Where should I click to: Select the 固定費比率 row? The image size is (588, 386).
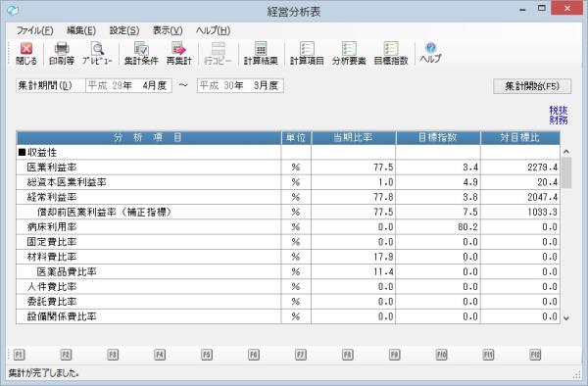[288, 242]
